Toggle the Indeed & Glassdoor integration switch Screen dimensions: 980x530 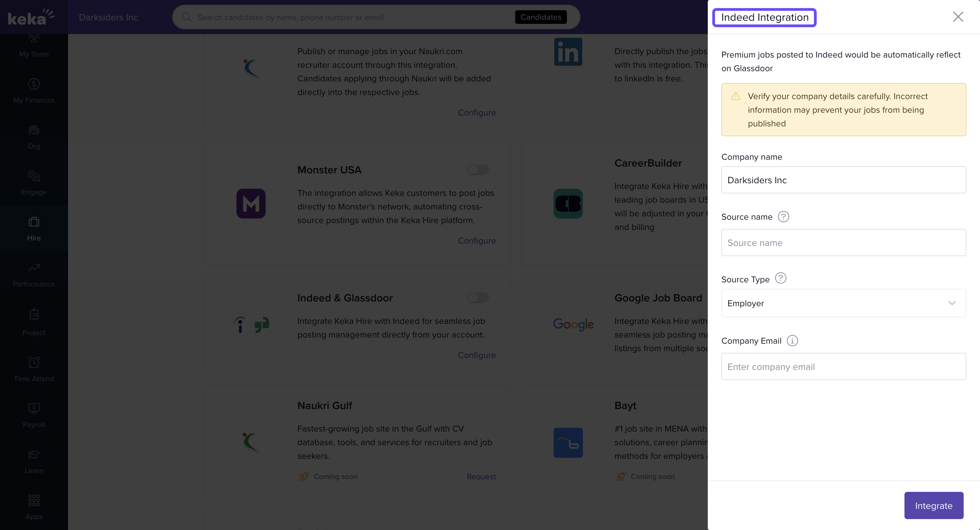tap(478, 298)
